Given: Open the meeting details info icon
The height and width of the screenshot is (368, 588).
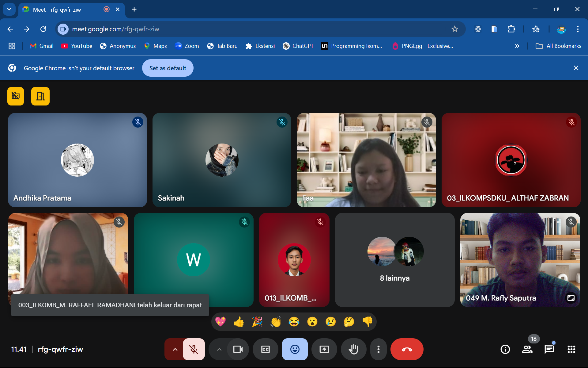Looking at the screenshot, I should coord(505,349).
